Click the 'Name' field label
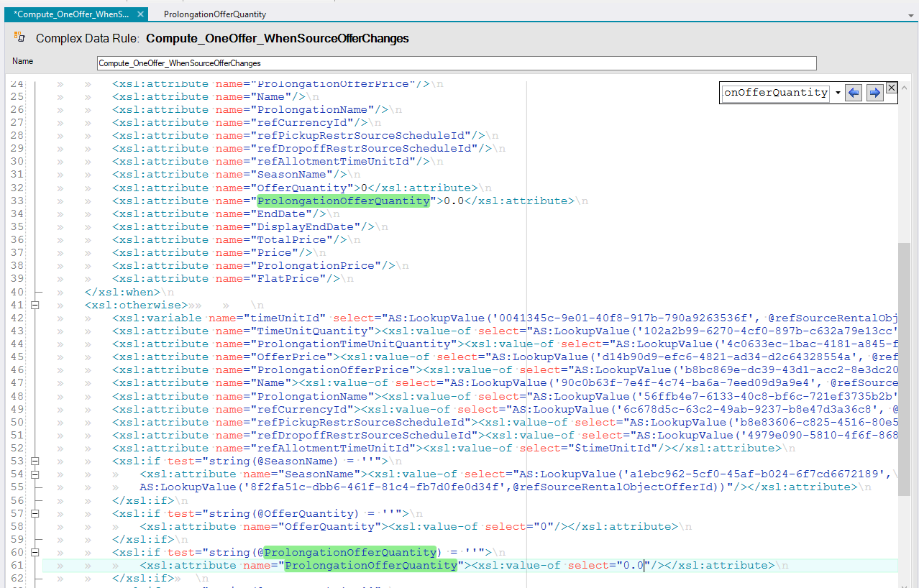919x588 pixels. tap(23, 62)
